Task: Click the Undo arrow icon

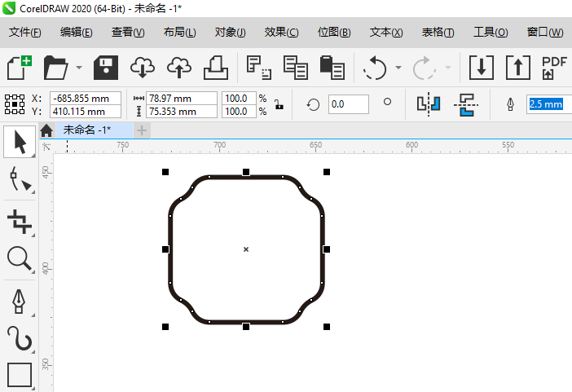Action: pos(375,68)
